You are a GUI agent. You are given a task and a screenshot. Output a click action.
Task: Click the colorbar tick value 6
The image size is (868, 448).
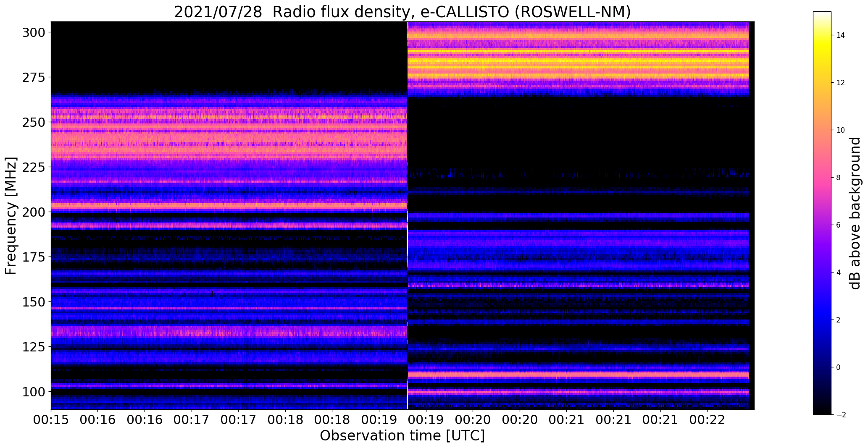tap(839, 225)
